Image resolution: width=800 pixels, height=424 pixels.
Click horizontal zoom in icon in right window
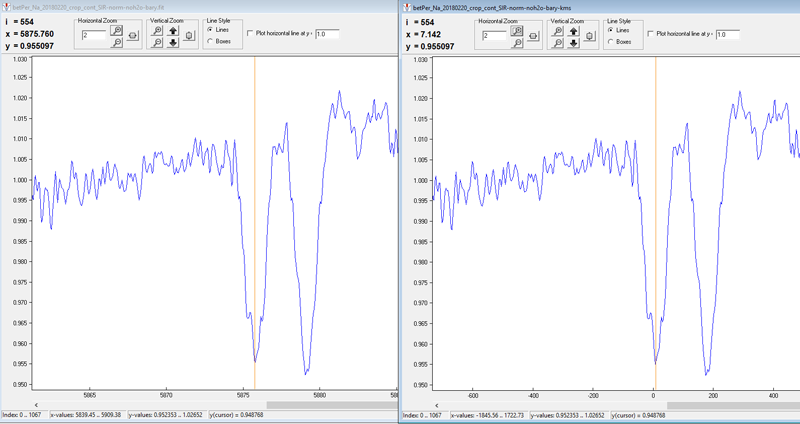(517, 31)
